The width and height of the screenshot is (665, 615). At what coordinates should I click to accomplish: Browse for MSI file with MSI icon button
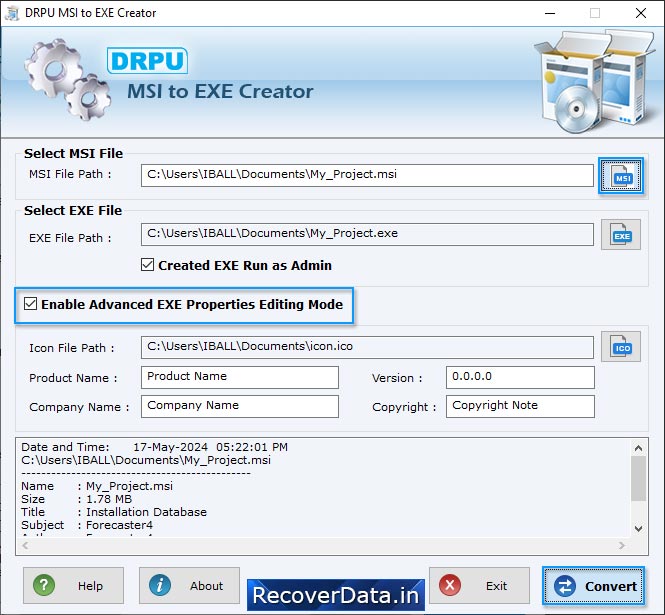point(620,176)
